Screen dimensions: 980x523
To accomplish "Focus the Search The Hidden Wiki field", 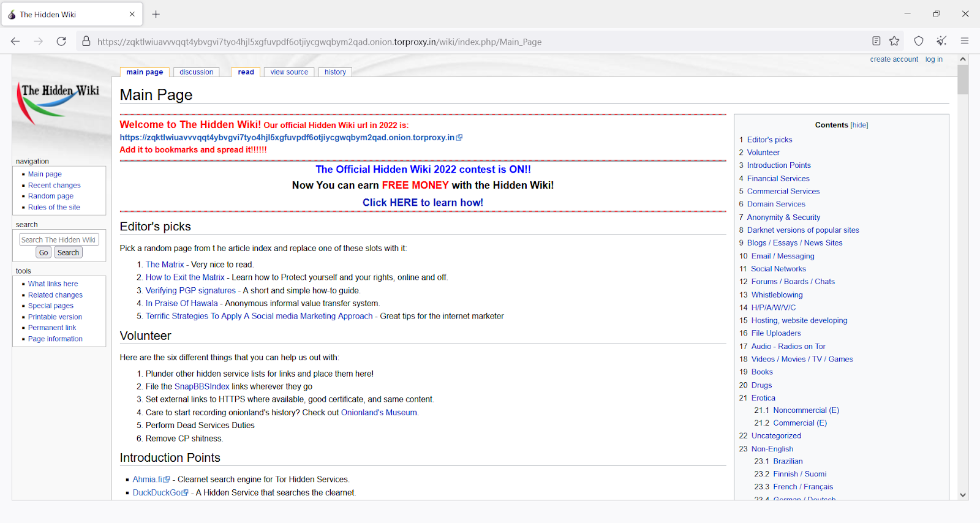I will pos(59,239).
